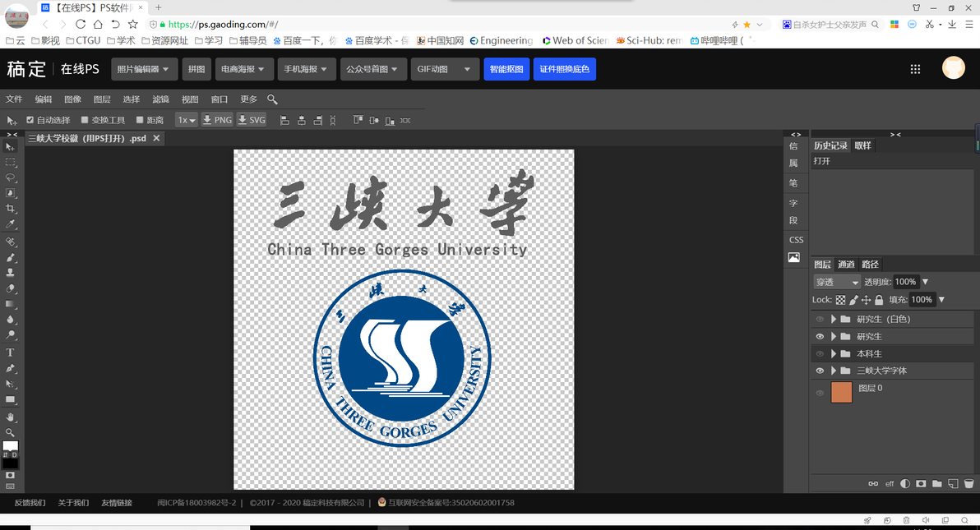Export as PNG button
The width and height of the screenshot is (980, 530).
217,120
